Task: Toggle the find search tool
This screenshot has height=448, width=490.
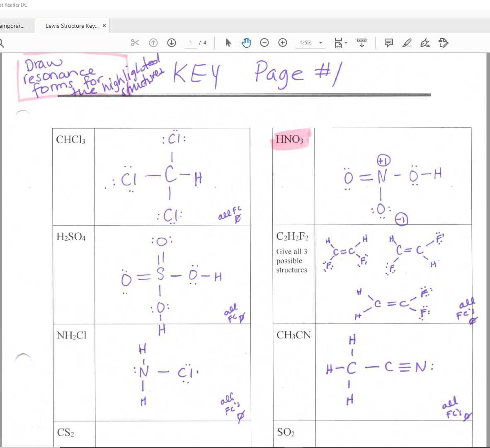Action: [1, 42]
